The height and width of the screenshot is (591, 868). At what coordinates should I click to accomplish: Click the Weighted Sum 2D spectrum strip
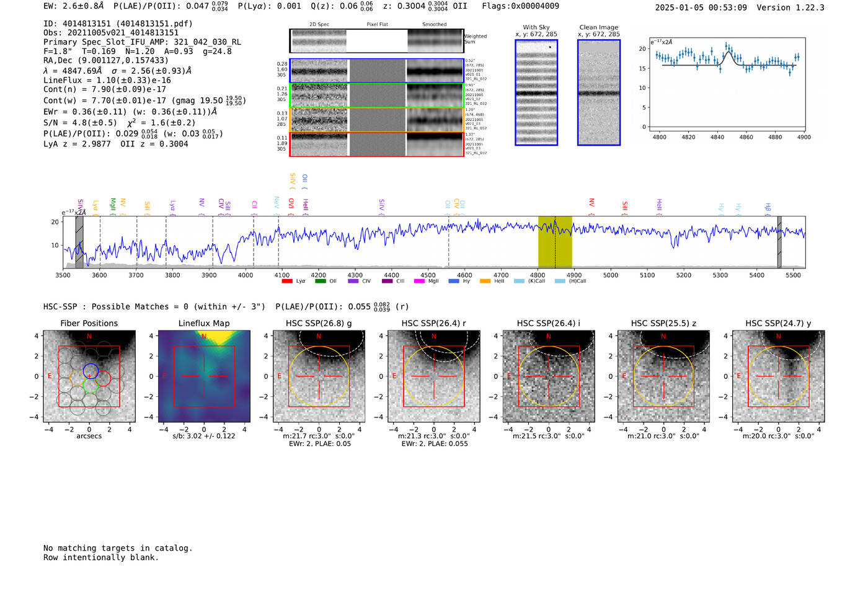click(377, 41)
